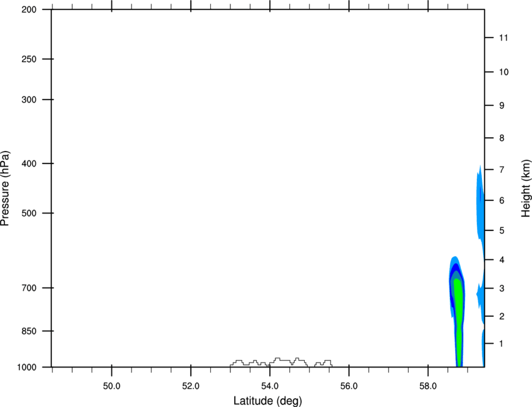Click the 58.0 latitude tick label
Image resolution: width=532 pixels, height=407 pixels.
click(x=428, y=386)
